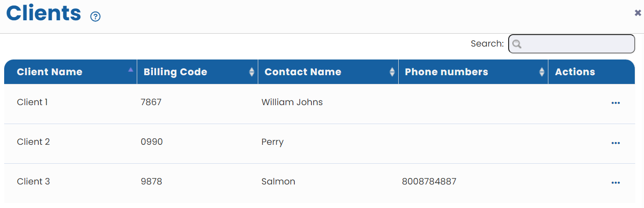Select the Client 1 row name
Screen dimensions: 644x208
(x=32, y=102)
